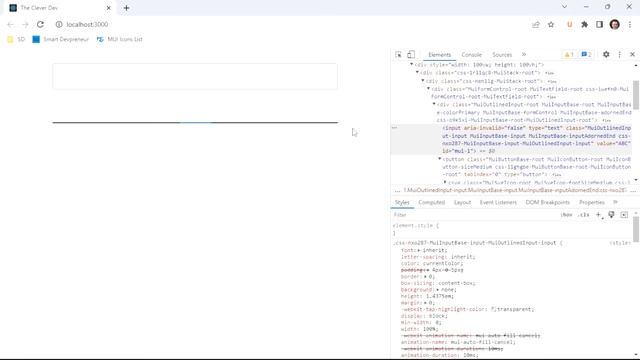This screenshot has height=360, width=640.
Task: Click the localhost:3000 address bar
Action: click(87, 24)
